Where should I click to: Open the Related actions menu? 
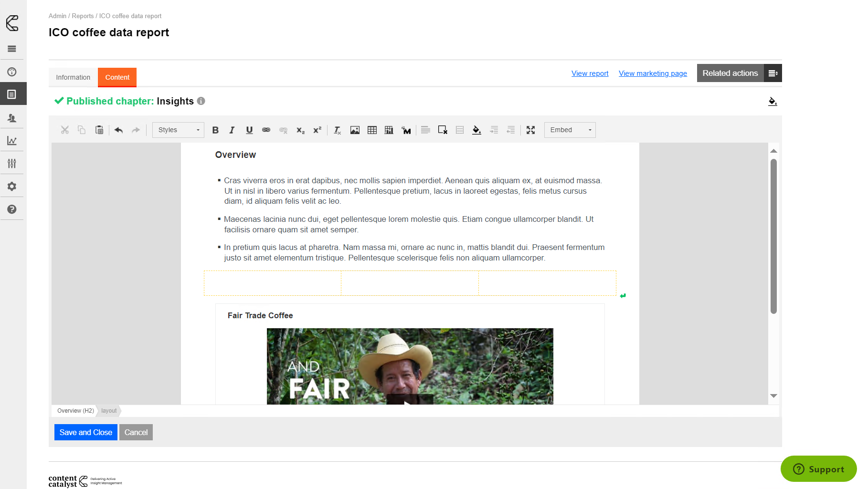coord(739,73)
